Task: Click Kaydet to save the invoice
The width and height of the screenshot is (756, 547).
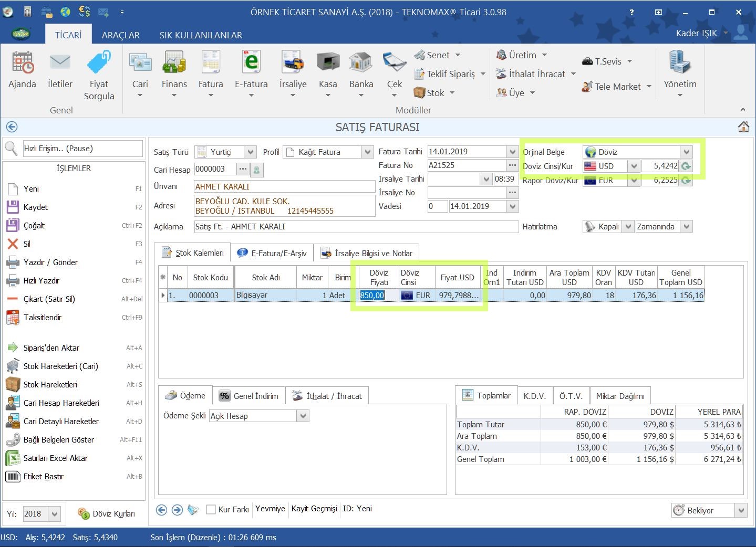Action: coord(35,207)
